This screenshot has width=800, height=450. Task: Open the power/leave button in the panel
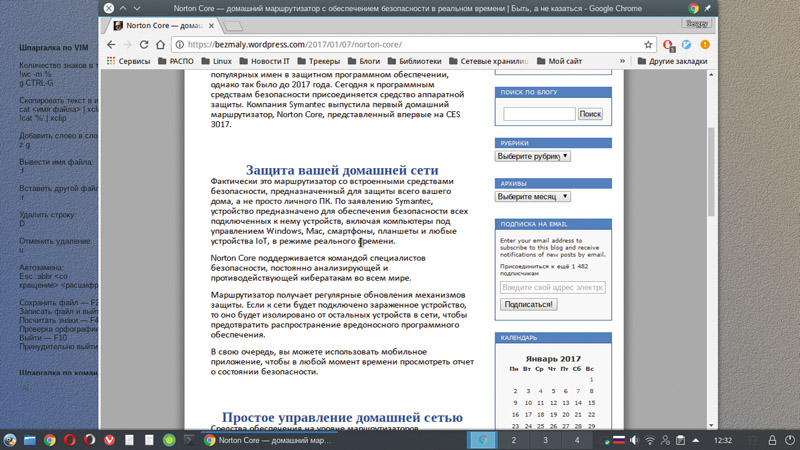pyautogui.click(x=789, y=440)
